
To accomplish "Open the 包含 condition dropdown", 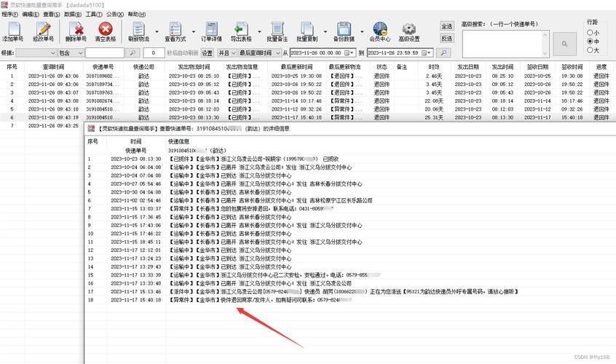I will [71, 52].
